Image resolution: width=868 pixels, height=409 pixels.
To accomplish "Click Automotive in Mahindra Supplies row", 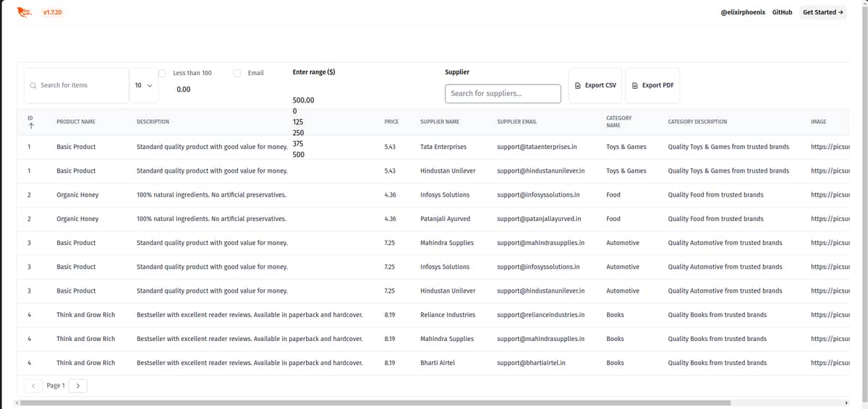I will point(623,243).
